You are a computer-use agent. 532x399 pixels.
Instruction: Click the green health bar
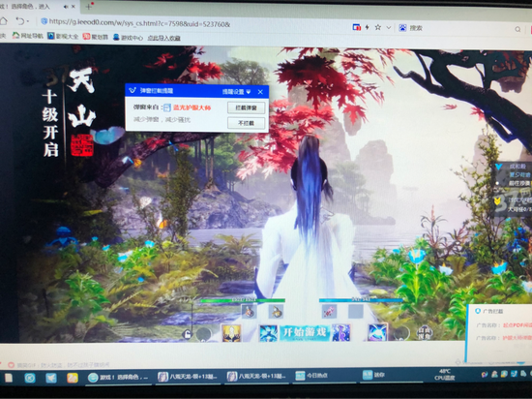243,300
